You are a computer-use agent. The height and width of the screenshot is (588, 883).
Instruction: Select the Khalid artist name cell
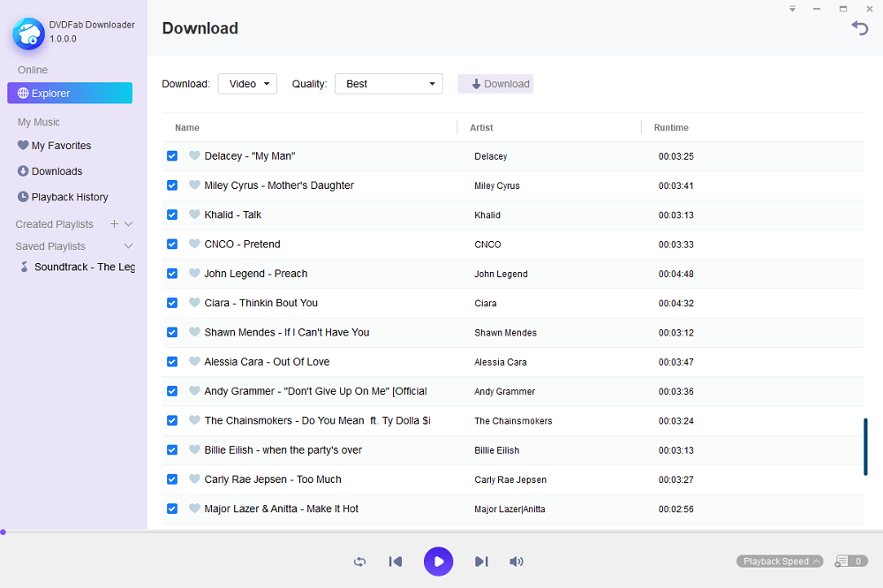487,215
